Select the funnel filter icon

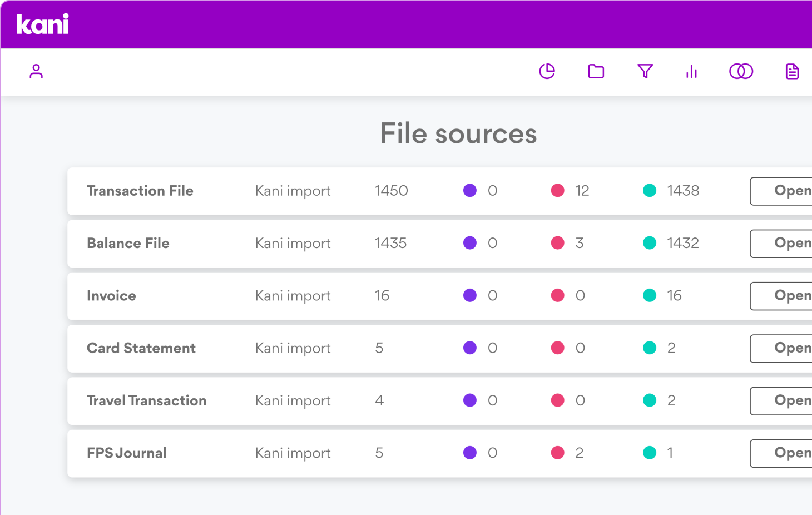[x=645, y=71]
